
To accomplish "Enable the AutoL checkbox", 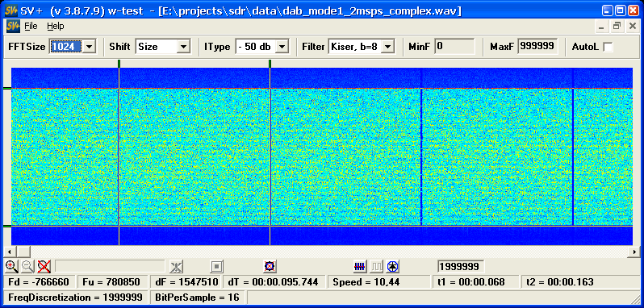I will 608,47.
